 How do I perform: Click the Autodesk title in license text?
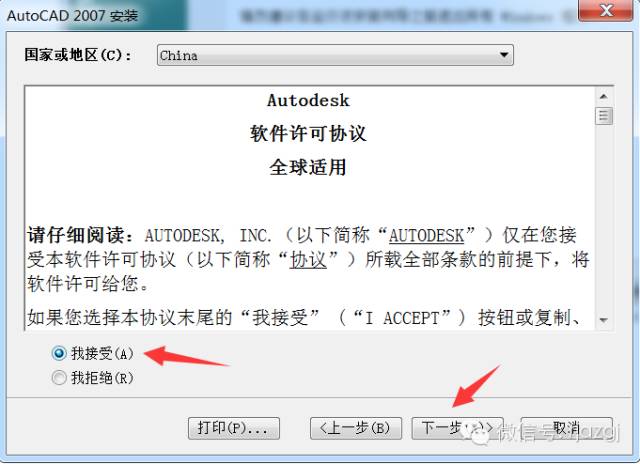point(309,100)
